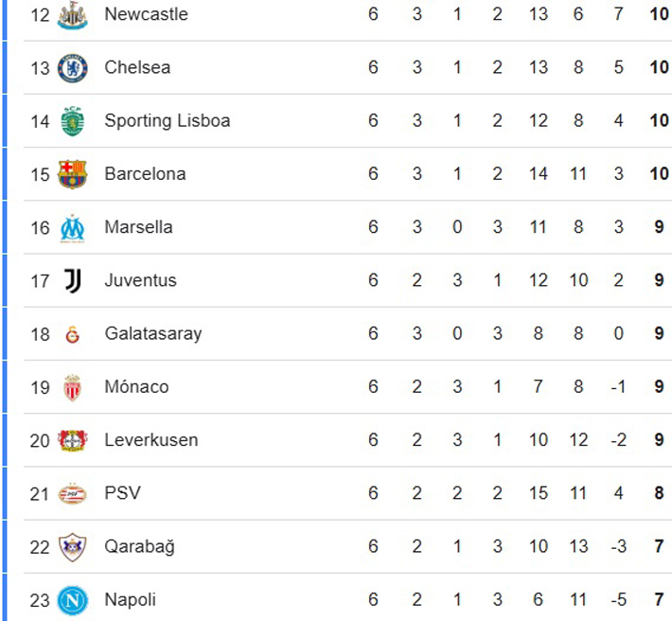Select the Juventus team name
672x621 pixels.
click(140, 280)
